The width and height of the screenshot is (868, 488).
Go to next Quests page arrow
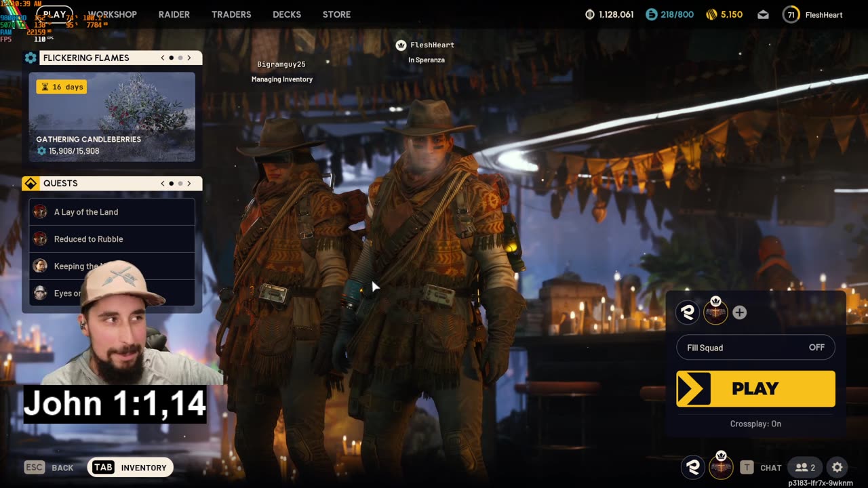189,184
